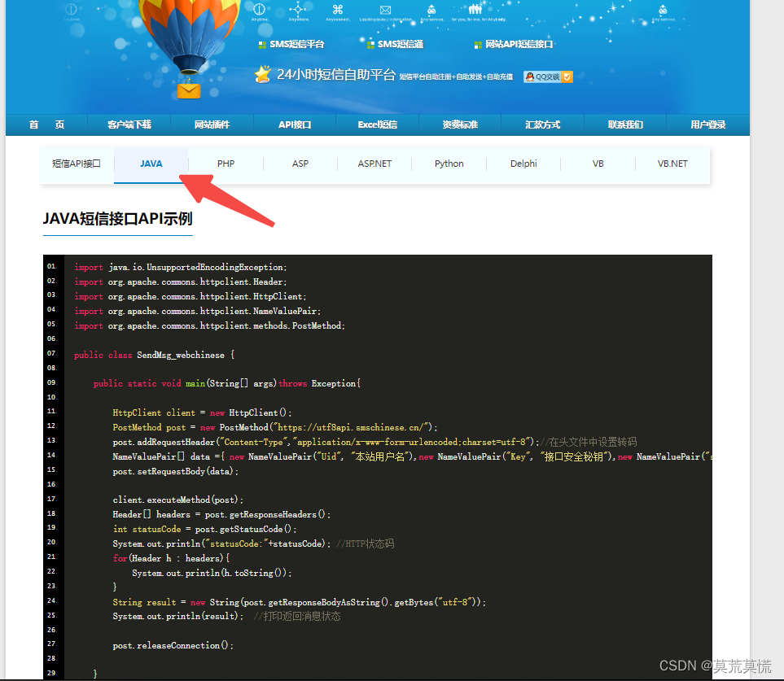The image size is (784, 681).
Task: Click the System.out.println(result) line
Action: [226, 617]
